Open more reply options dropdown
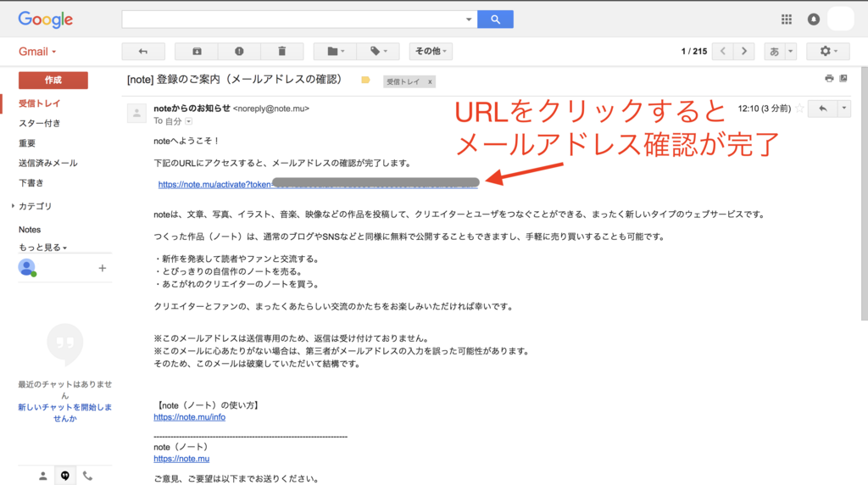The height and width of the screenshot is (485, 868). pyautogui.click(x=843, y=109)
